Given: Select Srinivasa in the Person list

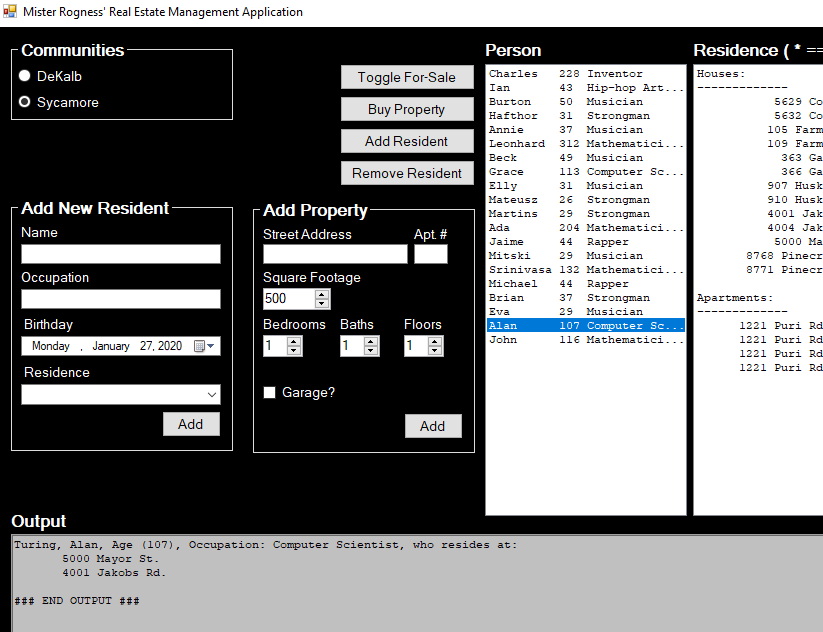Looking at the screenshot, I should [x=585, y=270].
